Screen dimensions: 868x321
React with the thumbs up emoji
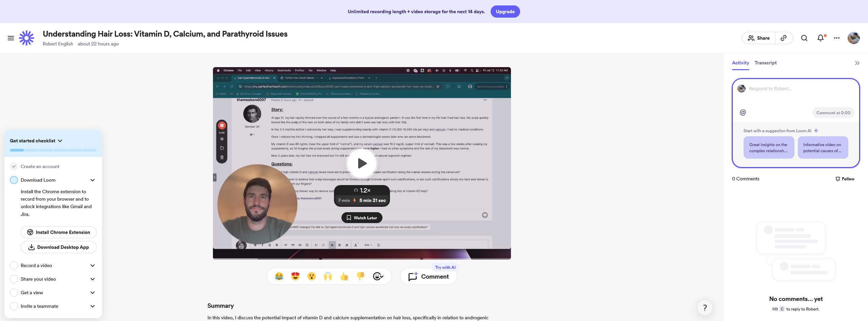click(344, 276)
